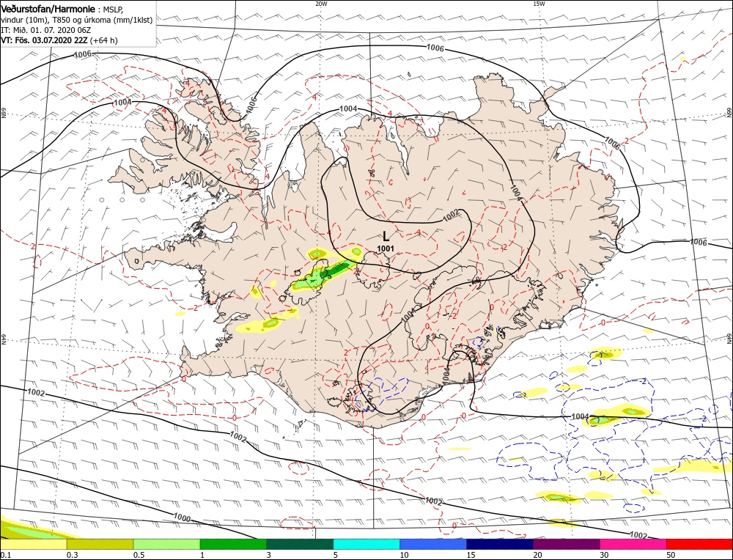Click the '15' legend scale value

coord(471,555)
